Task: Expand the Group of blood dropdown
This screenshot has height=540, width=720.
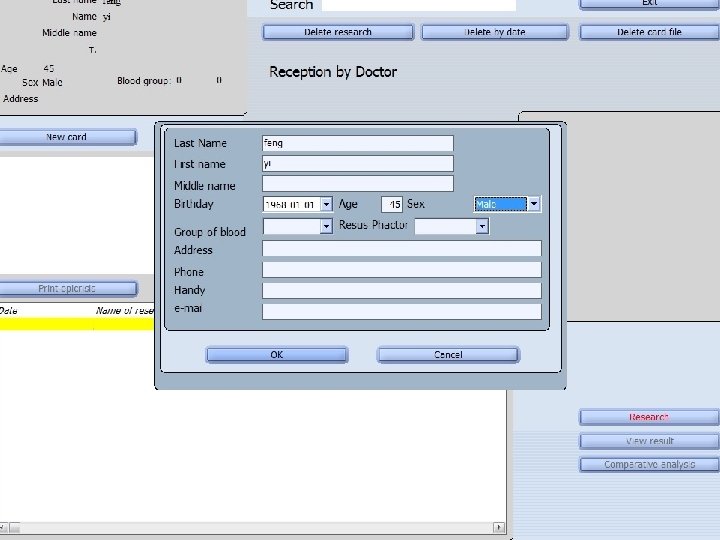Action: coord(326,226)
